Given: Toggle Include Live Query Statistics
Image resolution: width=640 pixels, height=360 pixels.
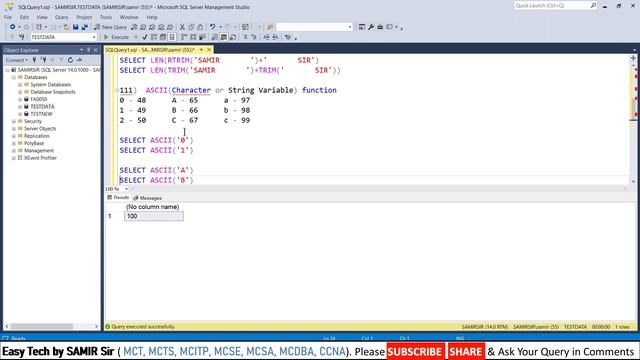Looking at the screenshot, I should [193, 37].
